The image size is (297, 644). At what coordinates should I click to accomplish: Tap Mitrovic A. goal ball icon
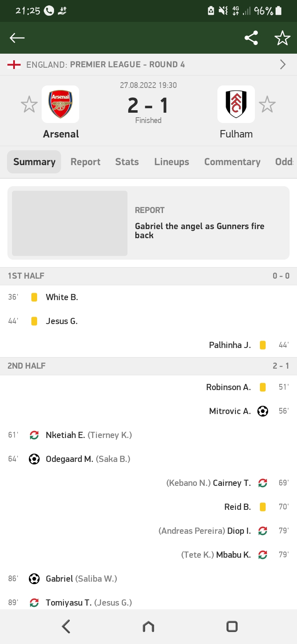(263, 411)
